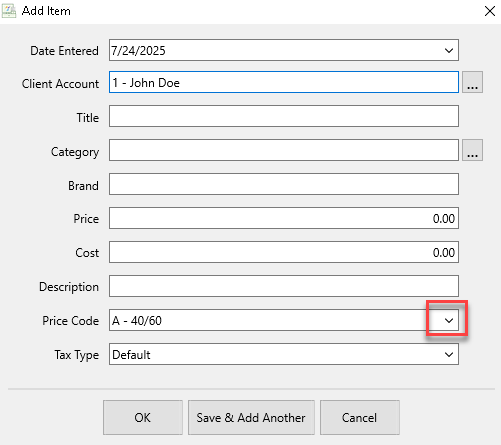Focus the Description input field
This screenshot has height=445, width=501.
pos(284,286)
